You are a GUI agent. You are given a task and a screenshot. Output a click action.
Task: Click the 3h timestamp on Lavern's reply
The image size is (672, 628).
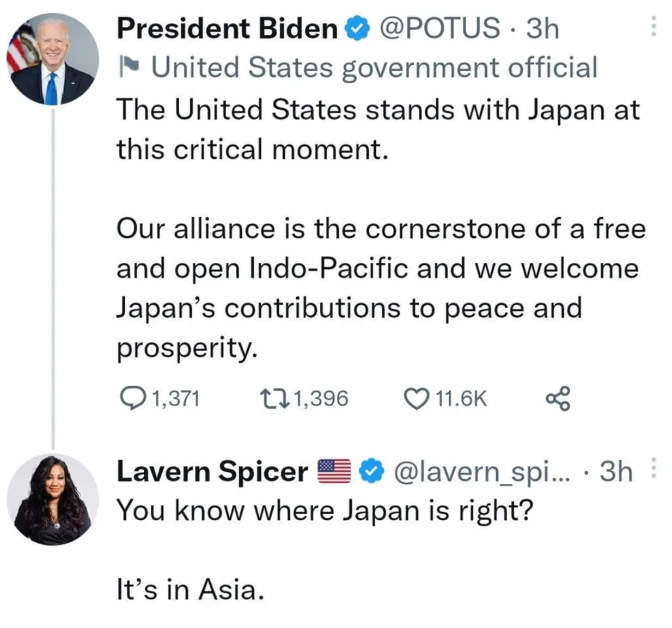616,471
